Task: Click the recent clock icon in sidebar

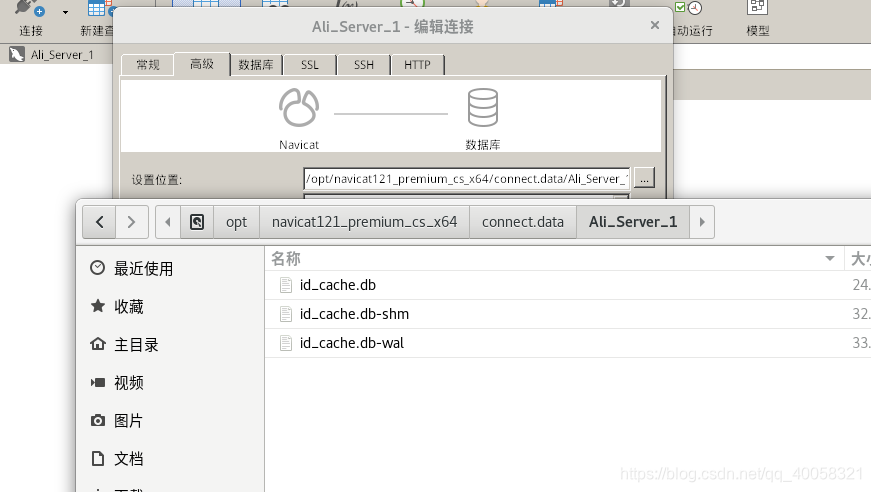Action: 97,268
